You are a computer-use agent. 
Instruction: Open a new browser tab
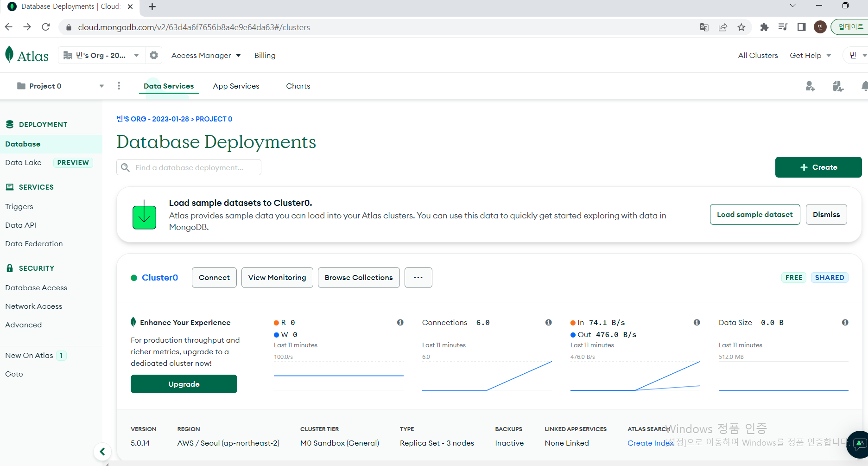click(152, 6)
